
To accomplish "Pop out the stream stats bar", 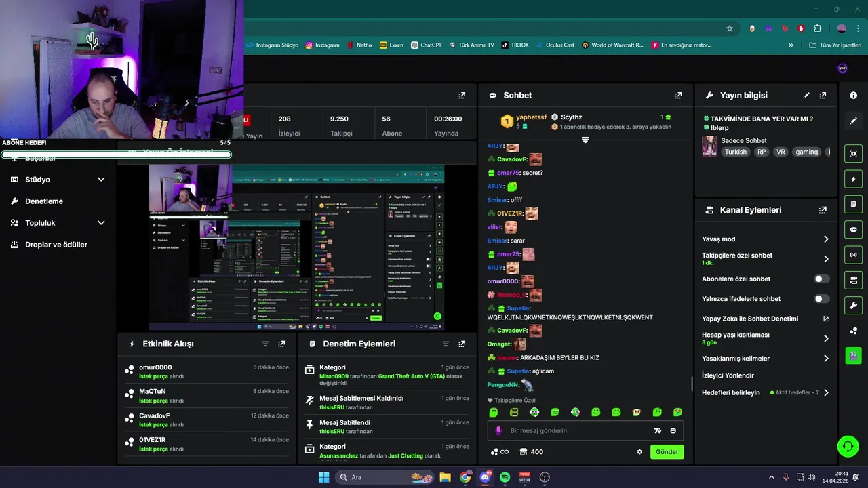I will tap(462, 96).
